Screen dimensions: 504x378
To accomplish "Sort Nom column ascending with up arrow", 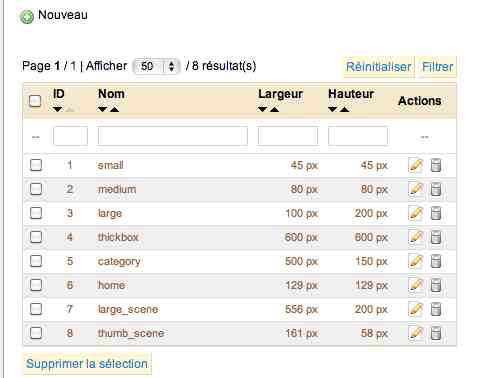I will tap(114, 109).
